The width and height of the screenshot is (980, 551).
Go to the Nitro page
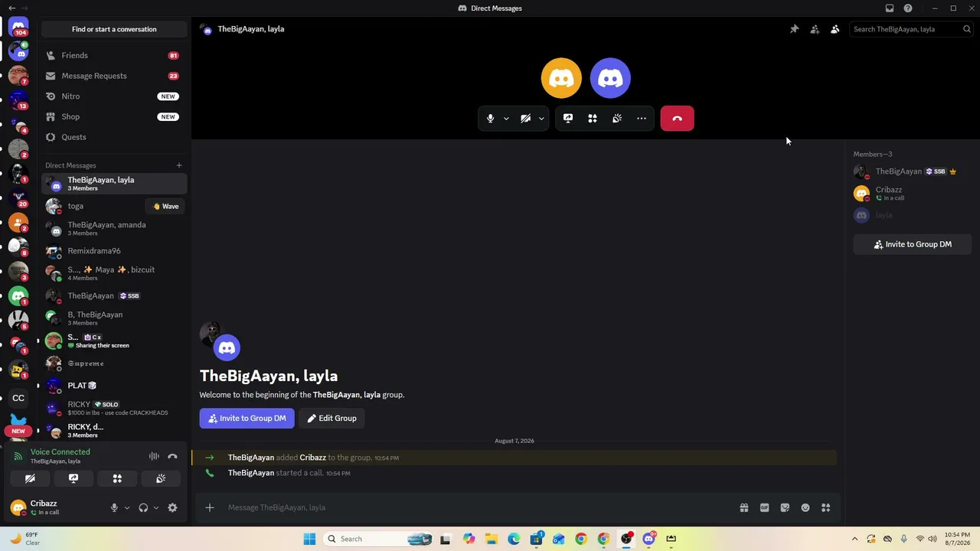tap(114, 96)
